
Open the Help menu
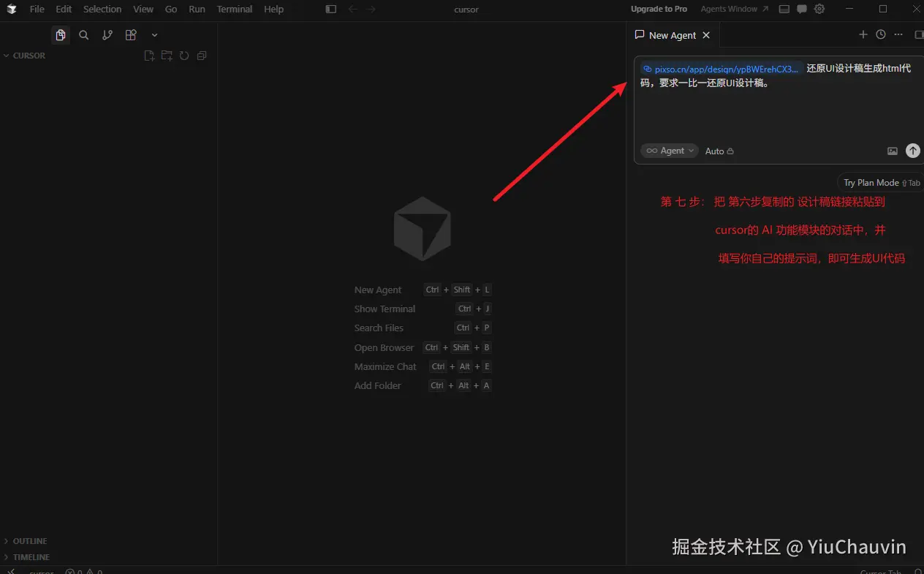pos(274,10)
